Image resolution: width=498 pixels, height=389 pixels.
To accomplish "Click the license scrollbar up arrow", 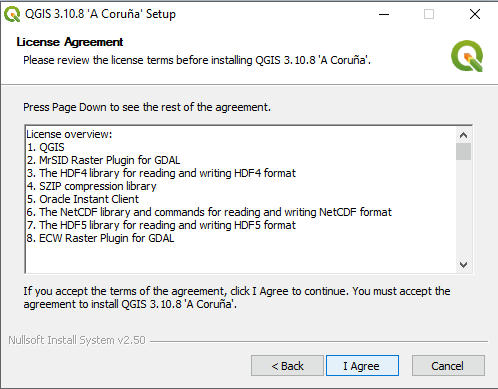I will click(x=463, y=135).
